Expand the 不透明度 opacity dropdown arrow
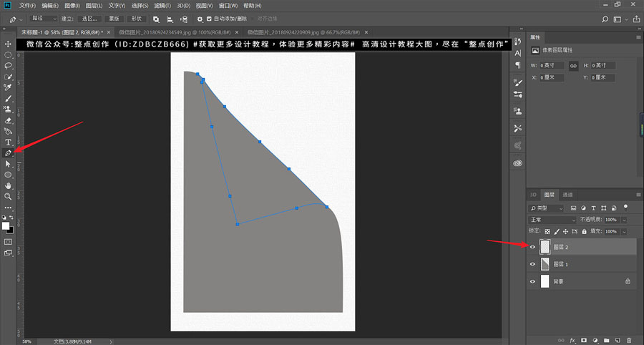This screenshot has width=644, height=345. point(625,220)
